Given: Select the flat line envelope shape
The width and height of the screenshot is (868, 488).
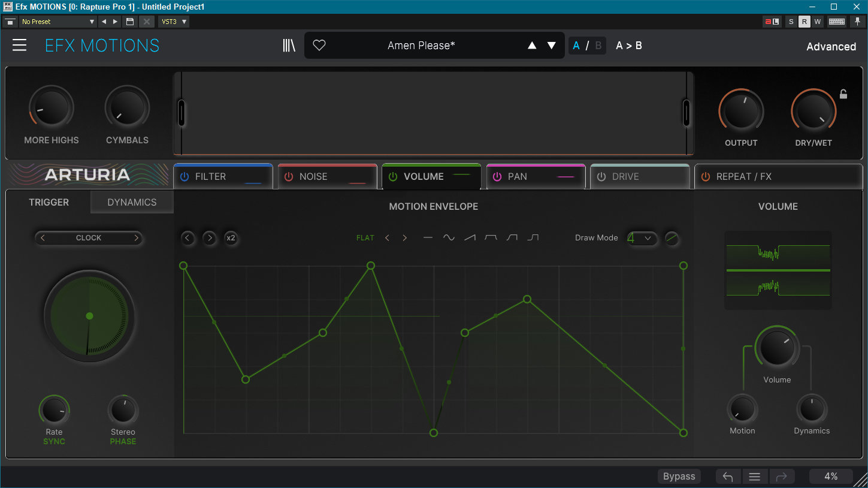Looking at the screenshot, I should point(428,238).
